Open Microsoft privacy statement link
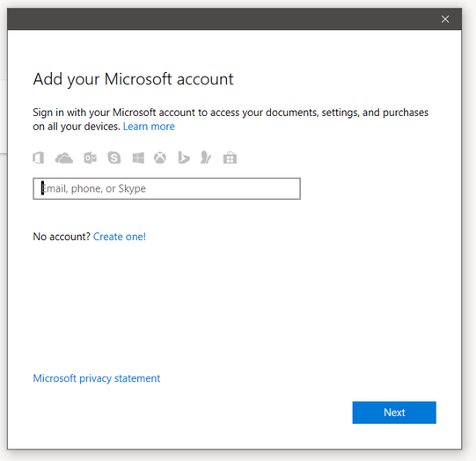 point(97,378)
